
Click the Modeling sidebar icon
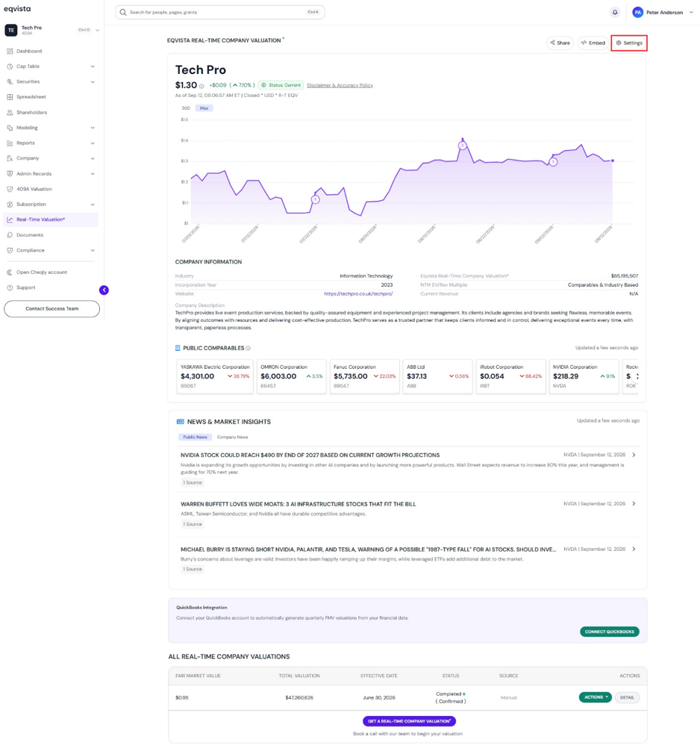click(x=10, y=128)
